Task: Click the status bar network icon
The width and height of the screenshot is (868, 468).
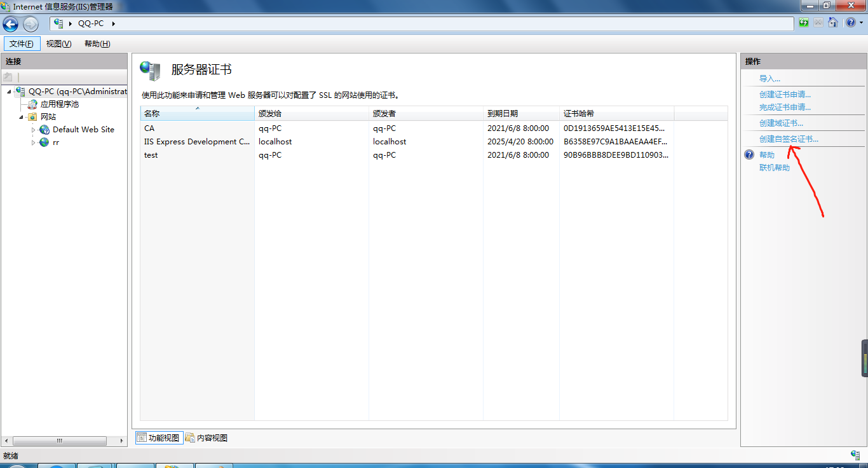Action: pos(855,455)
